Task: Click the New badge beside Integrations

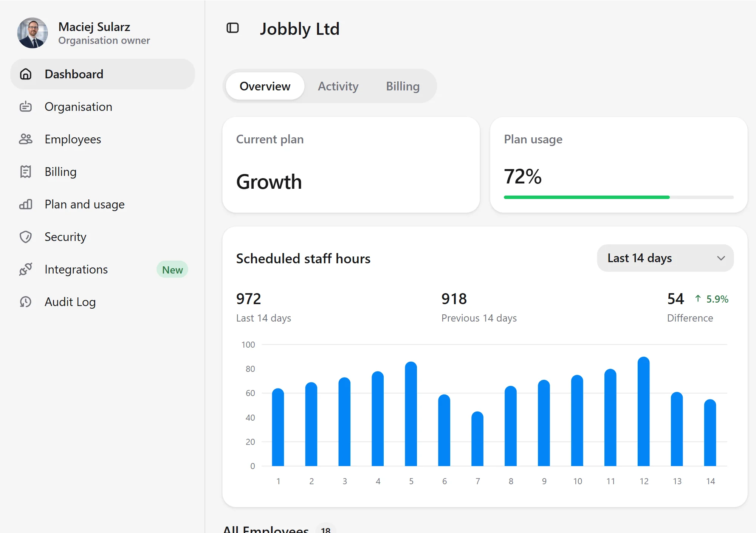Action: point(172,270)
